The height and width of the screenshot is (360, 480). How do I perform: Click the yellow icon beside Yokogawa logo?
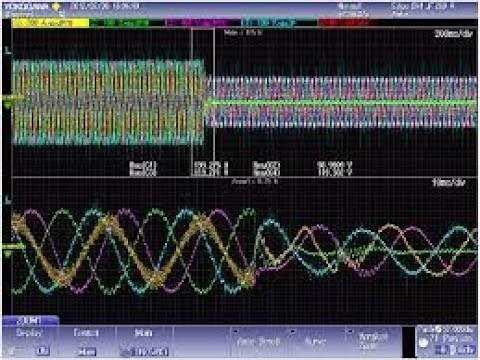pos(56,6)
